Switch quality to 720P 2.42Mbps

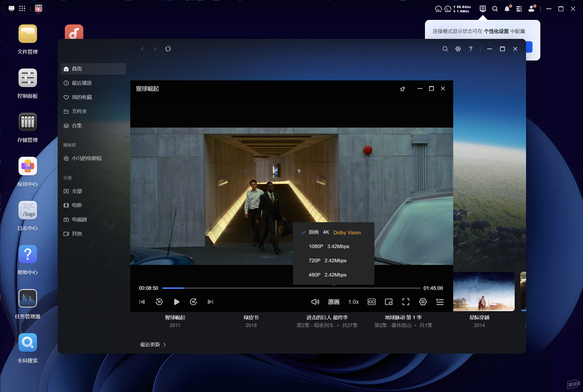point(334,260)
